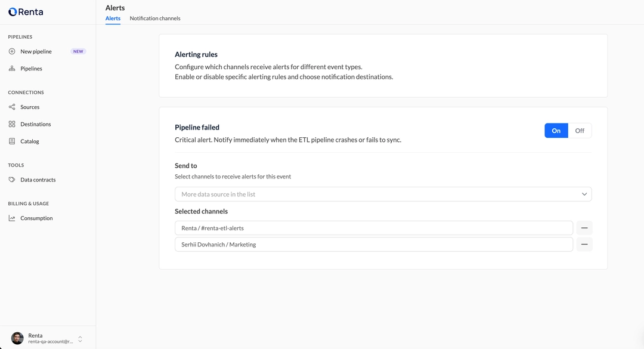Select the Pipelines icon in the sidebar
This screenshot has width=644, height=349.
click(11, 68)
